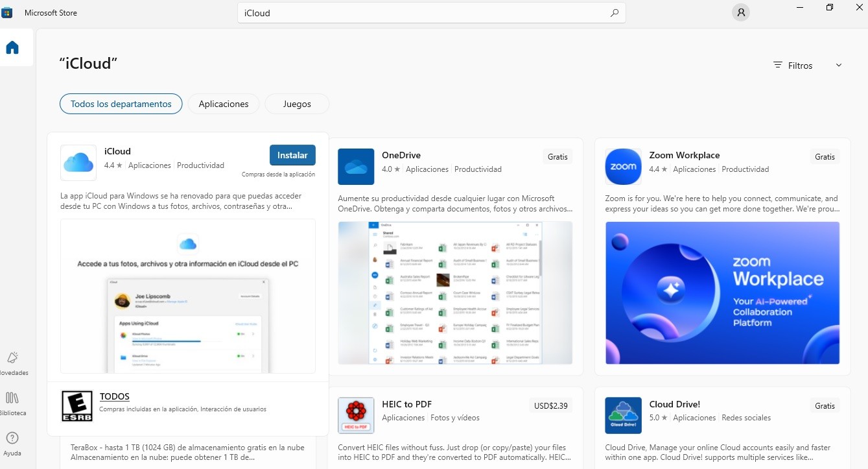Screen dimensions: 868x469
Task: Open Biblioteca in the sidebar
Action: tap(12, 403)
